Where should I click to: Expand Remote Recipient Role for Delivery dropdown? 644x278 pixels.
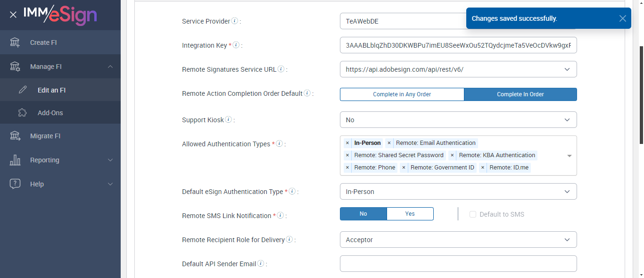point(458,240)
